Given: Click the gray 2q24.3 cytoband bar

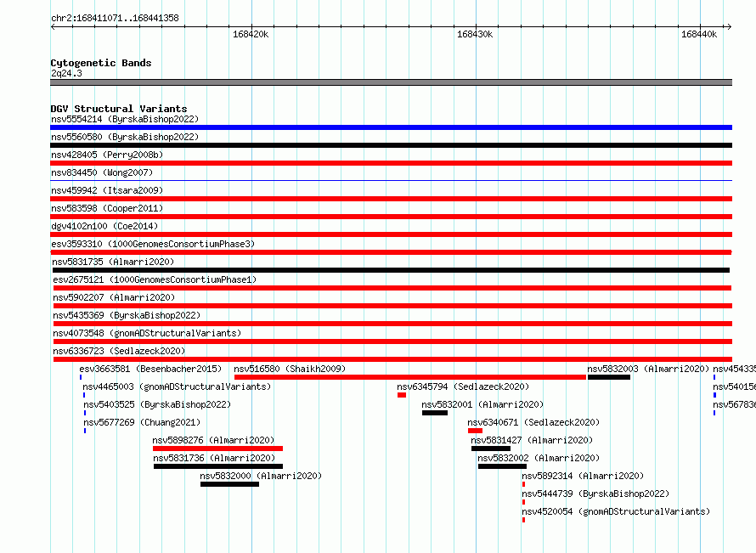Looking at the screenshot, I should [x=391, y=82].
